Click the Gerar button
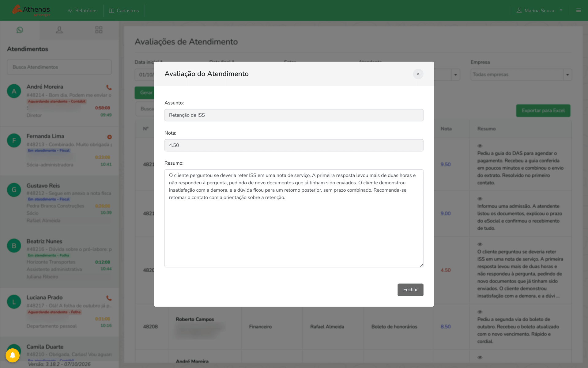The height and width of the screenshot is (368, 588). pyautogui.click(x=145, y=93)
